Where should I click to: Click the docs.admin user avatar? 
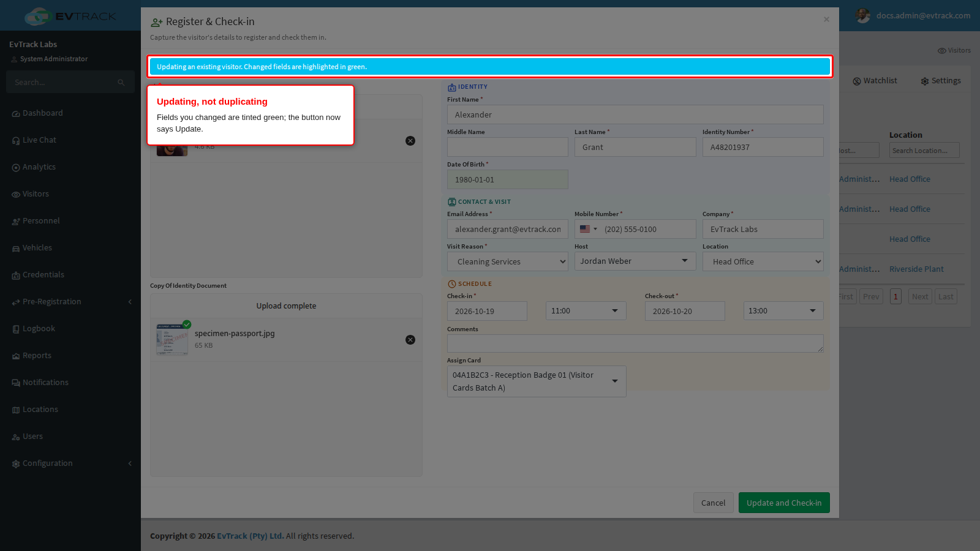pyautogui.click(x=863, y=15)
